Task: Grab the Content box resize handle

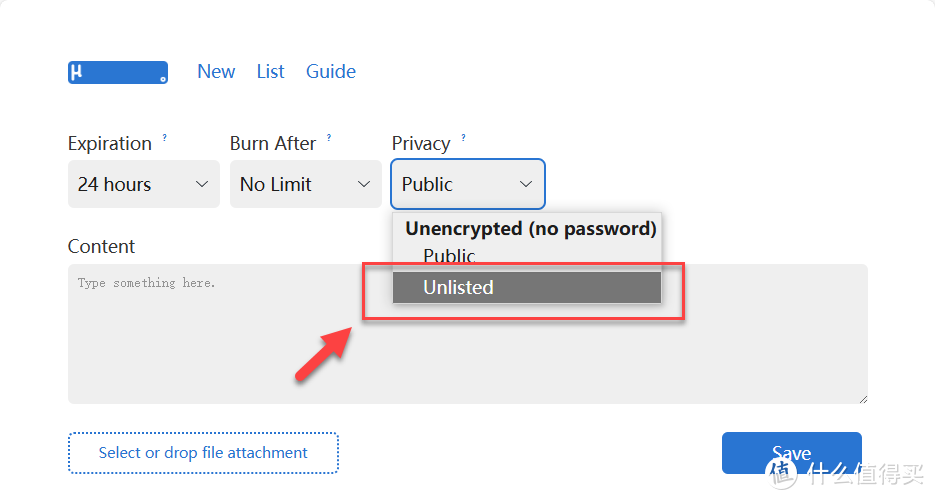Action: [x=862, y=398]
